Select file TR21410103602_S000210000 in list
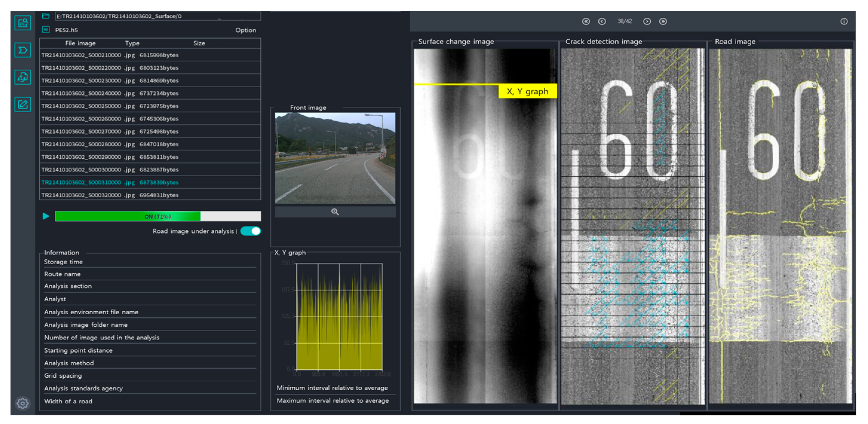The width and height of the screenshot is (868, 424). [110, 55]
